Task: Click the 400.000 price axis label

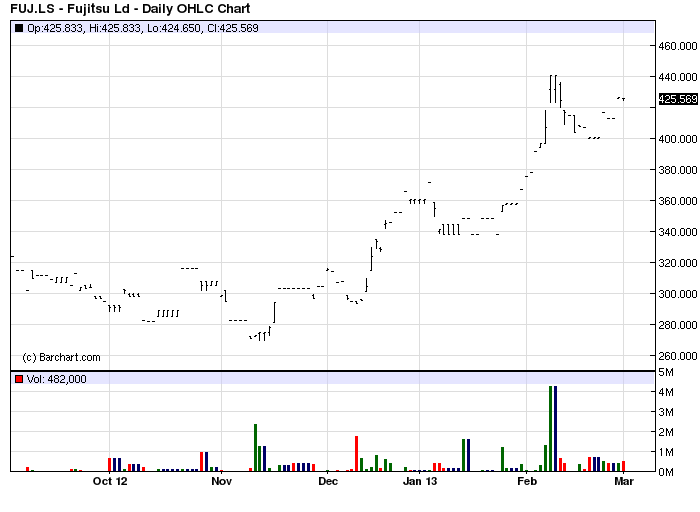Action: [x=678, y=139]
